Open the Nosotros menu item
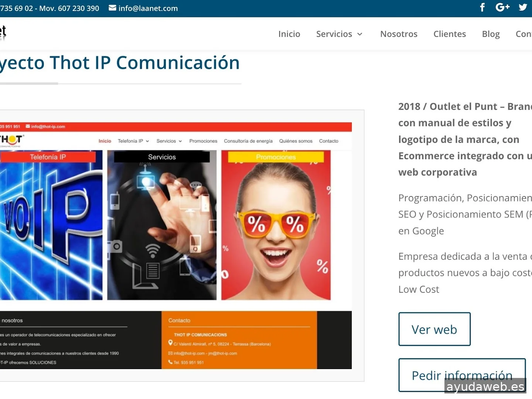The image size is (532, 399). point(399,34)
